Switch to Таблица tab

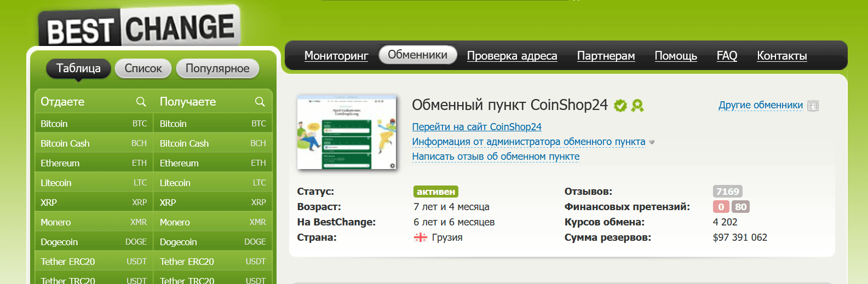[78, 68]
